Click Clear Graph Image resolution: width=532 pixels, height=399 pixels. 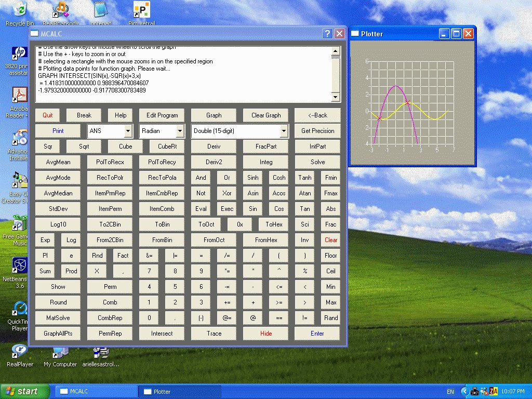click(x=266, y=115)
